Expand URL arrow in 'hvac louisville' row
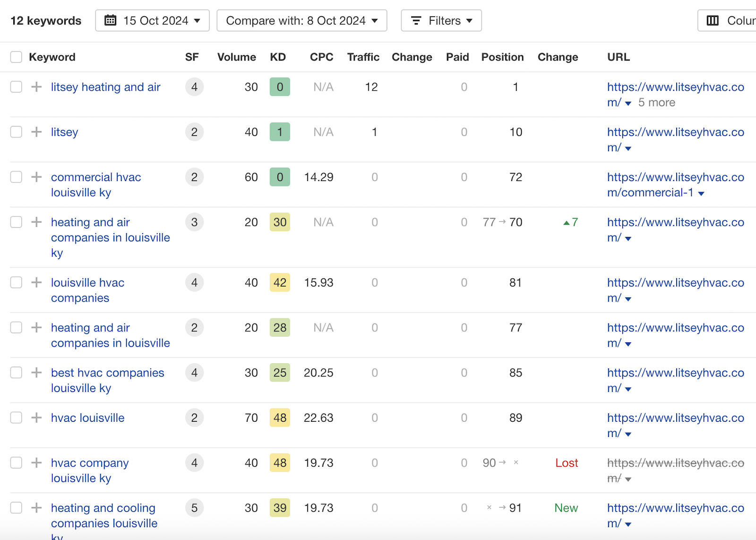756x540 pixels. point(628,434)
